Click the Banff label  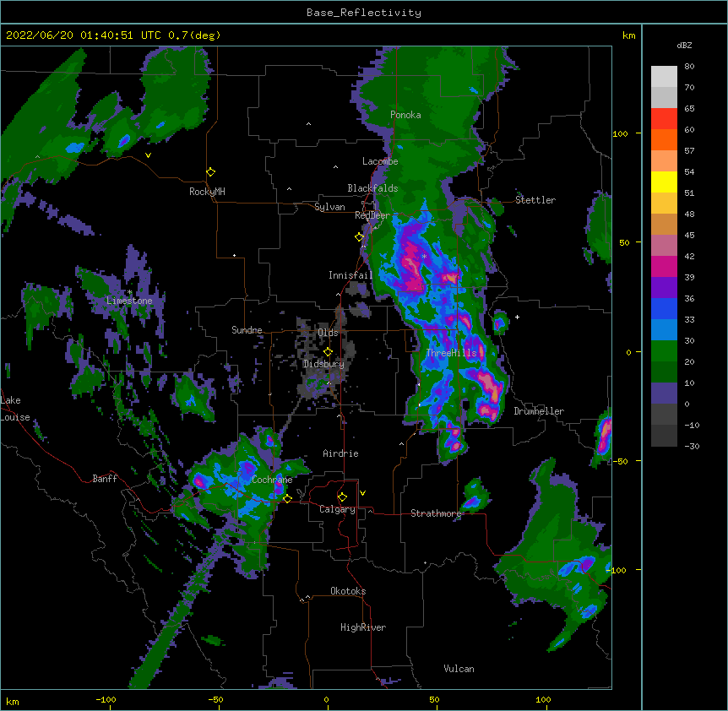tap(105, 479)
